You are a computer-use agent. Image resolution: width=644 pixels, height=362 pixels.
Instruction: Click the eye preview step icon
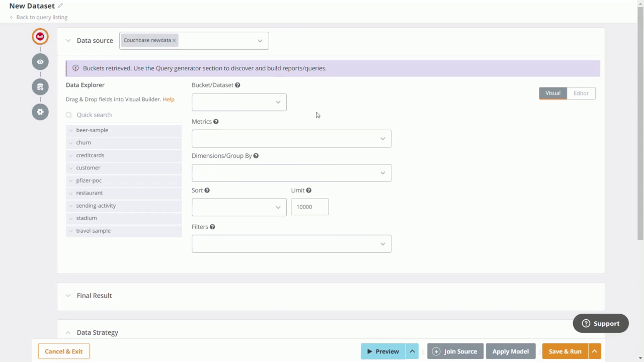40,61
